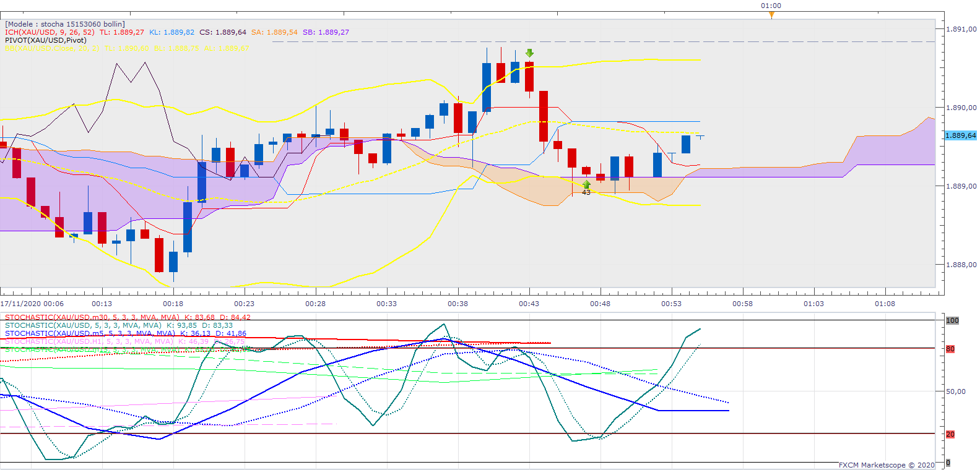Click the 1.890,00 price axis label

point(961,108)
